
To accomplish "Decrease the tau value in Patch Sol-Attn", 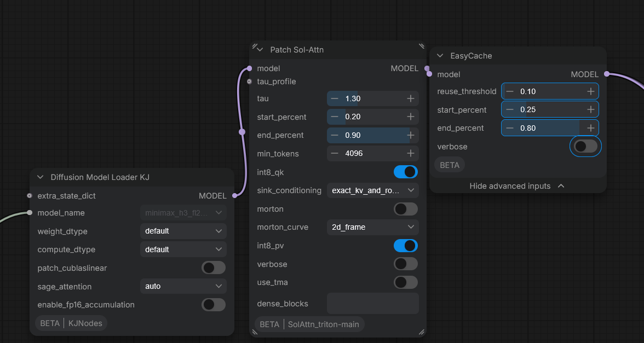I will (335, 98).
